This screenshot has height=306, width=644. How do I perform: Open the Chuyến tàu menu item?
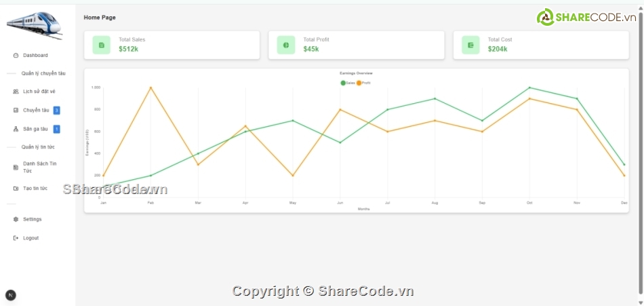coord(36,110)
